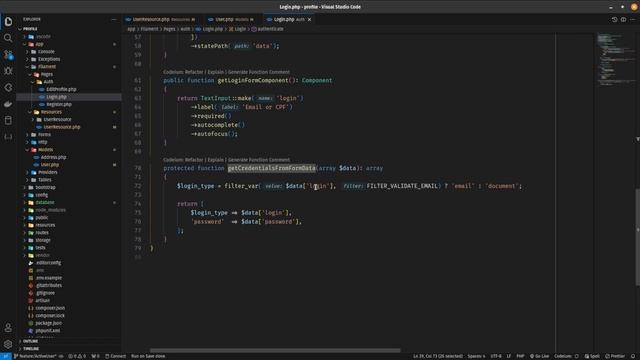Expand the Console folder

click(x=46, y=51)
